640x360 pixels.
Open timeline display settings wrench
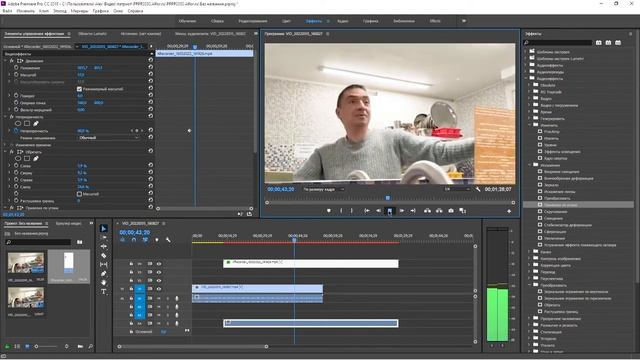[x=168, y=240]
